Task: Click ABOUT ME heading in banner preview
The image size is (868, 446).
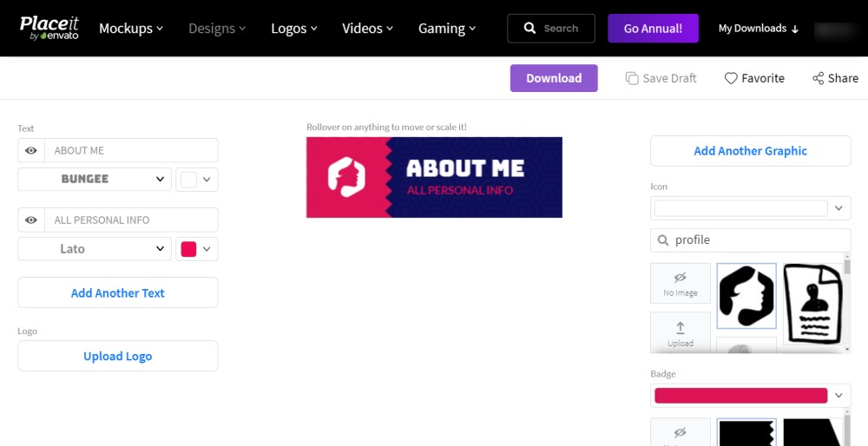Action: pos(465,168)
